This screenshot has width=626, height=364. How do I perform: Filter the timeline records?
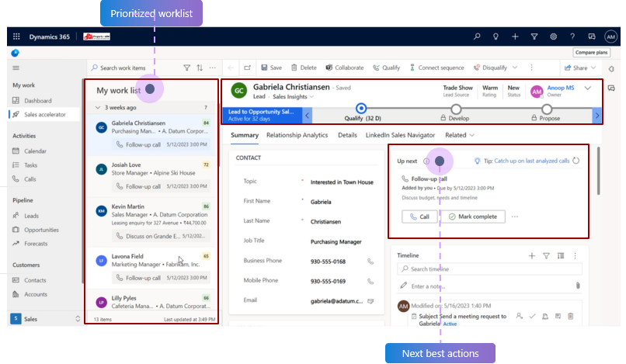coord(546,256)
